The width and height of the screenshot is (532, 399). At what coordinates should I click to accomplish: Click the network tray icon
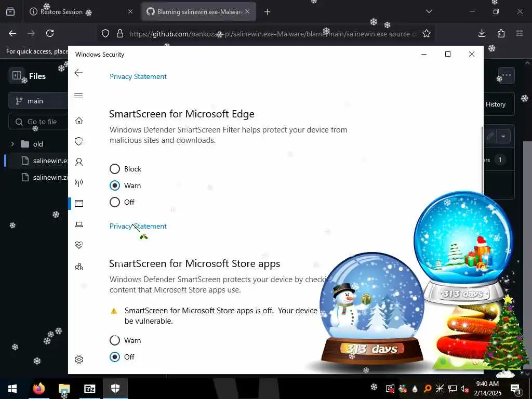pos(453,389)
